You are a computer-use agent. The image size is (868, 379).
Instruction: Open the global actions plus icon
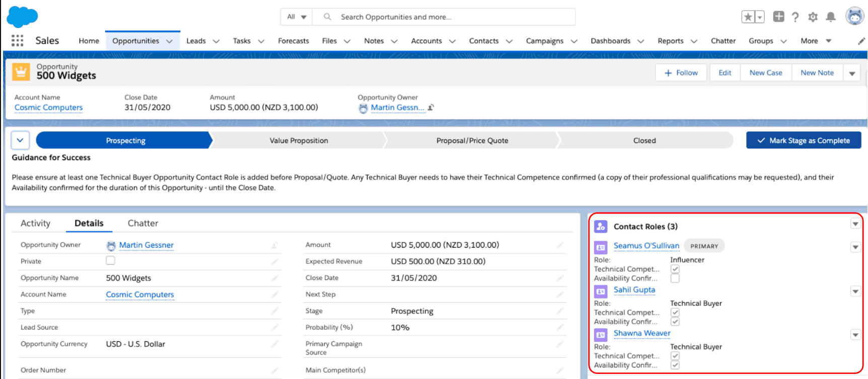[x=778, y=17]
